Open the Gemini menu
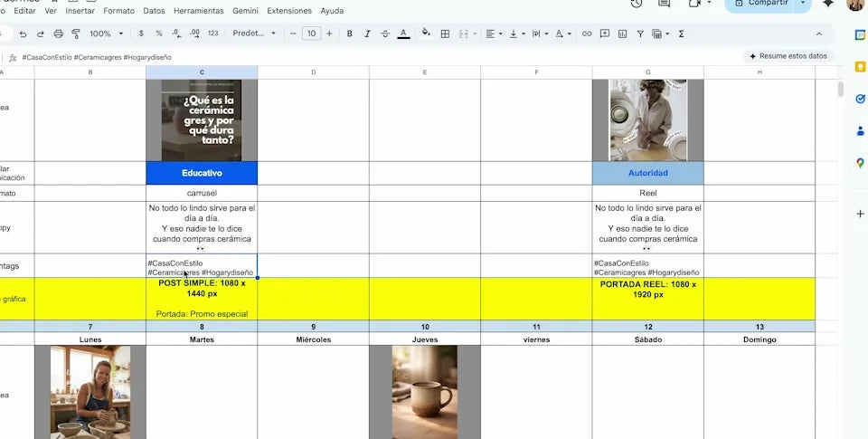The height and width of the screenshot is (439, 868). (245, 11)
